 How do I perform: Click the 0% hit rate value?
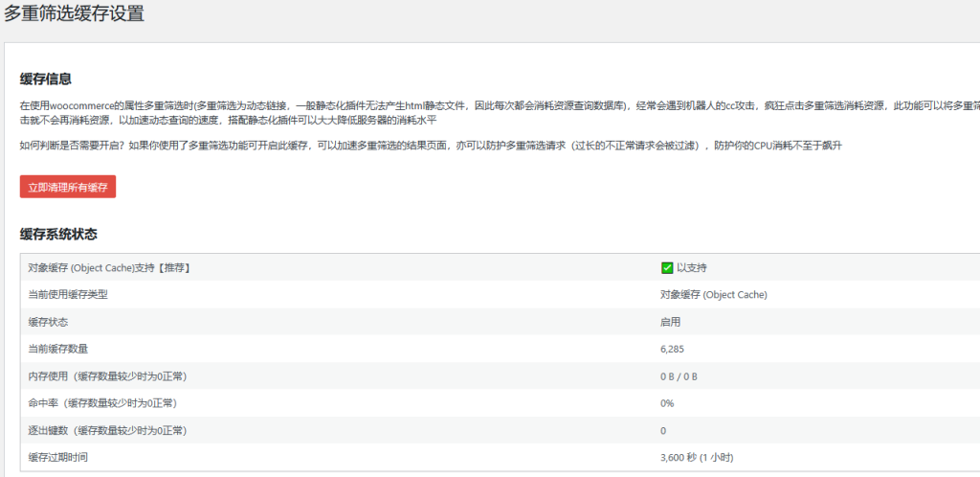667,403
